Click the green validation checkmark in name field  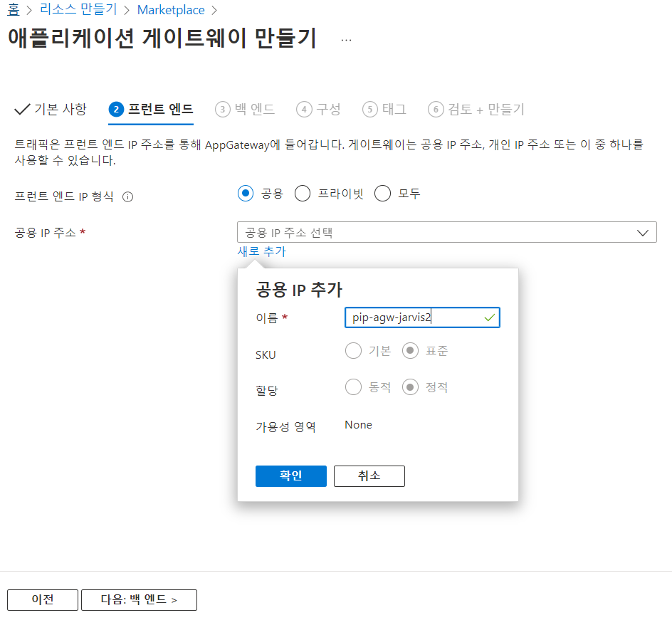[x=490, y=317]
